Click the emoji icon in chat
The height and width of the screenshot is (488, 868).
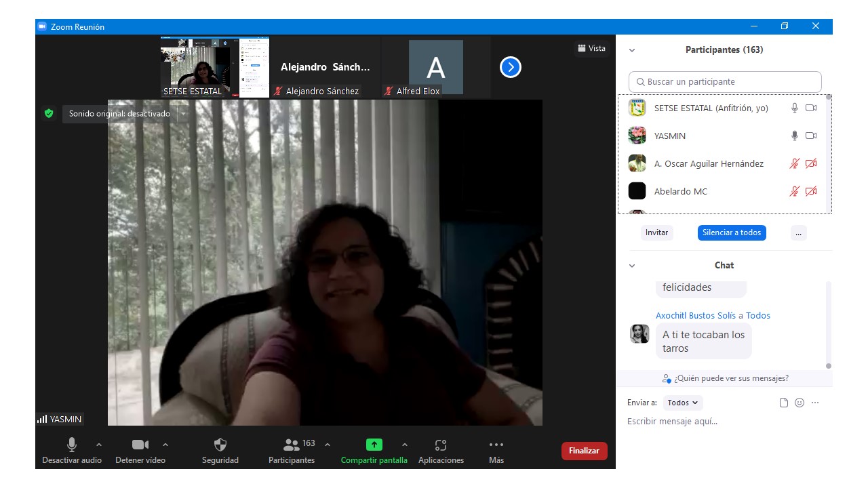pos(800,403)
